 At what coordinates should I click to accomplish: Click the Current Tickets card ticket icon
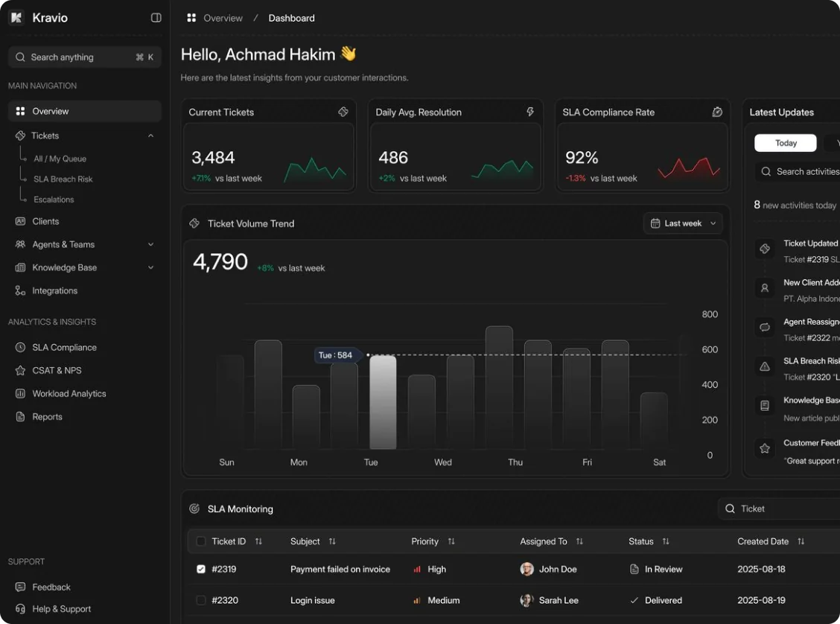tap(343, 112)
